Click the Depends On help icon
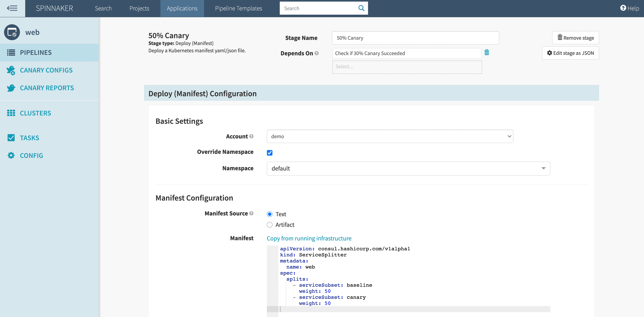Viewport: 644px width, 317px height. pyautogui.click(x=316, y=53)
